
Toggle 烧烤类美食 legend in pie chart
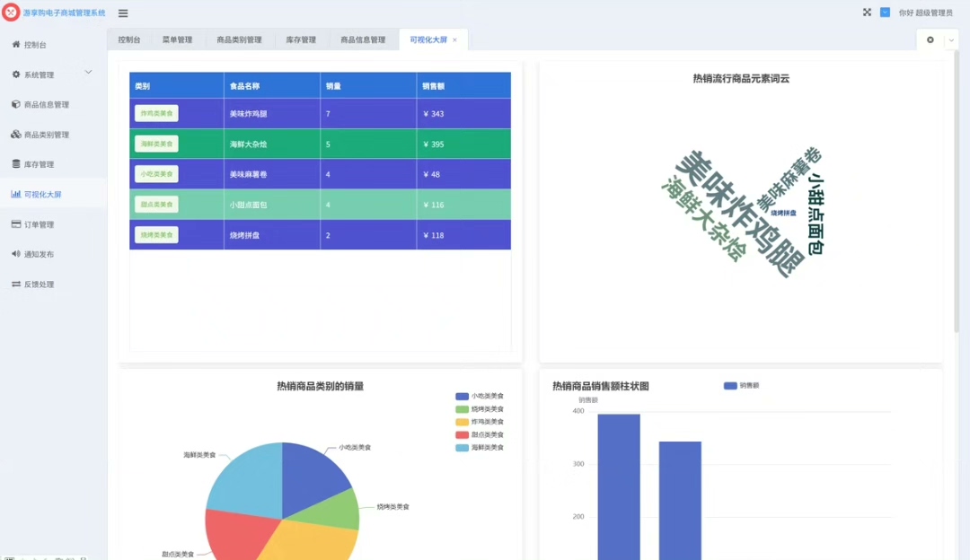[x=480, y=409]
